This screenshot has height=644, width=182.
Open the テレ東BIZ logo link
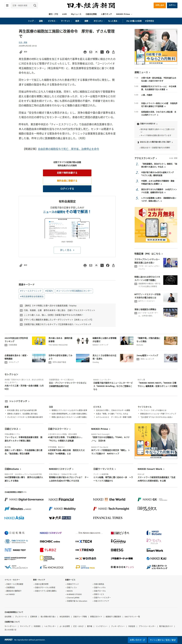pos(48,550)
